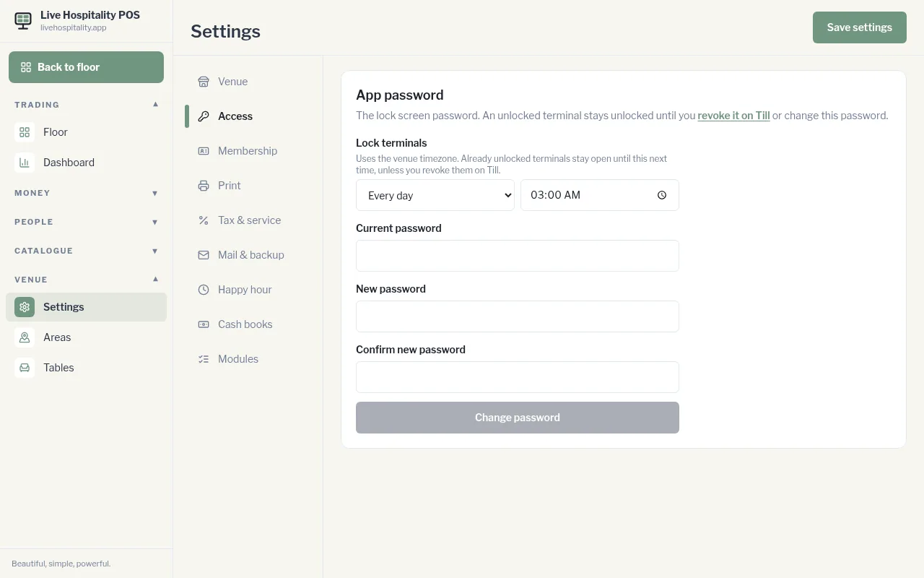Select the Access settings tab
Screen dimensions: 924x578
[248, 116]
